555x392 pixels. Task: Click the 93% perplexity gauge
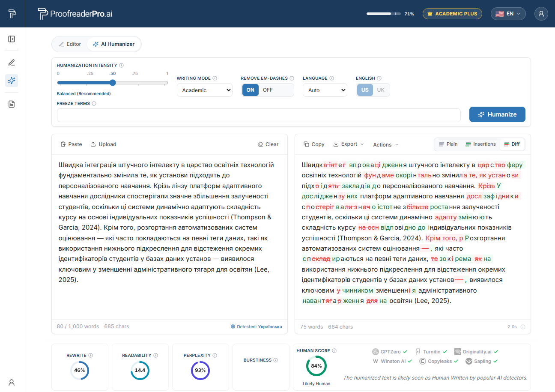[x=200, y=370]
